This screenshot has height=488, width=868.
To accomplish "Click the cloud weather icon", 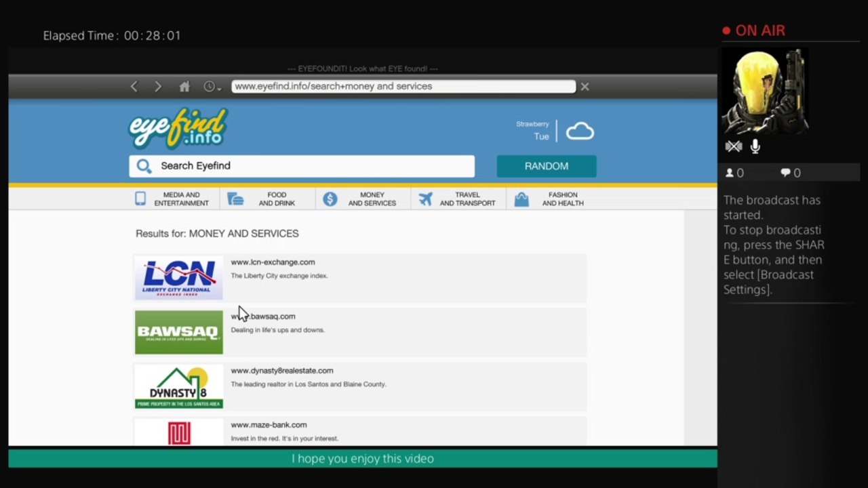I will coord(580,131).
